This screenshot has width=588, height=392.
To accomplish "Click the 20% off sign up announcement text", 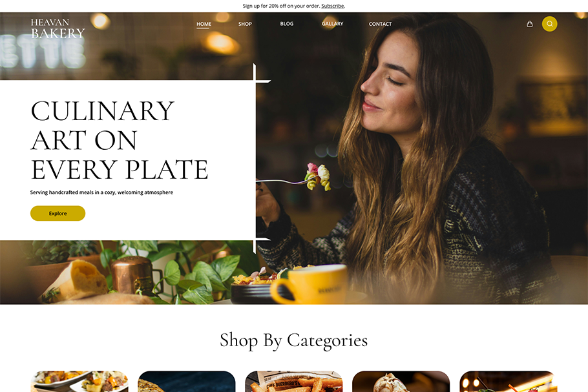I will point(282,6).
